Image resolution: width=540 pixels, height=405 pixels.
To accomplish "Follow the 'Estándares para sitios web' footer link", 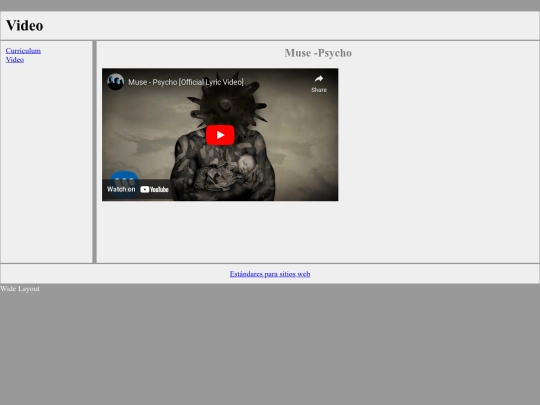I will pyautogui.click(x=270, y=274).
